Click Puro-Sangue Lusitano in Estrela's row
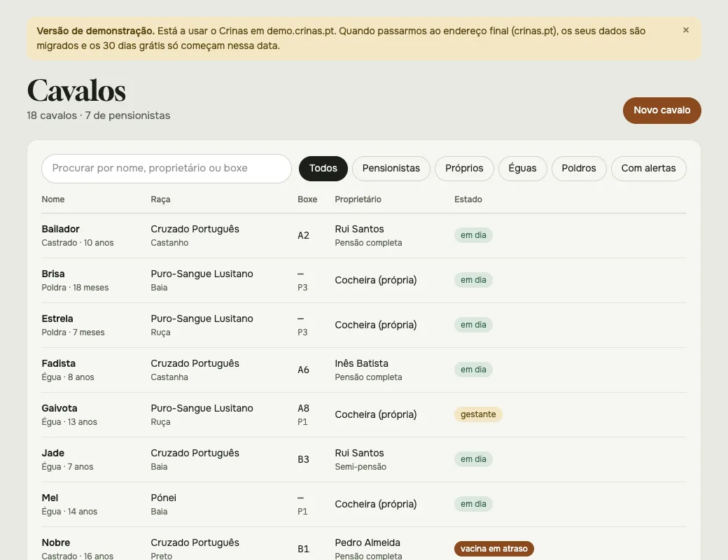 click(202, 318)
